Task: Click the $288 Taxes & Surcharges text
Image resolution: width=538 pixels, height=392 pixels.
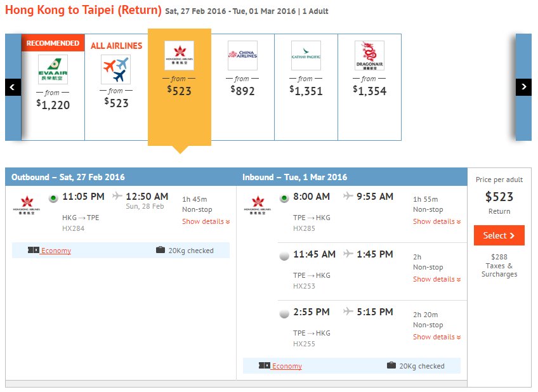Action: pos(499,265)
